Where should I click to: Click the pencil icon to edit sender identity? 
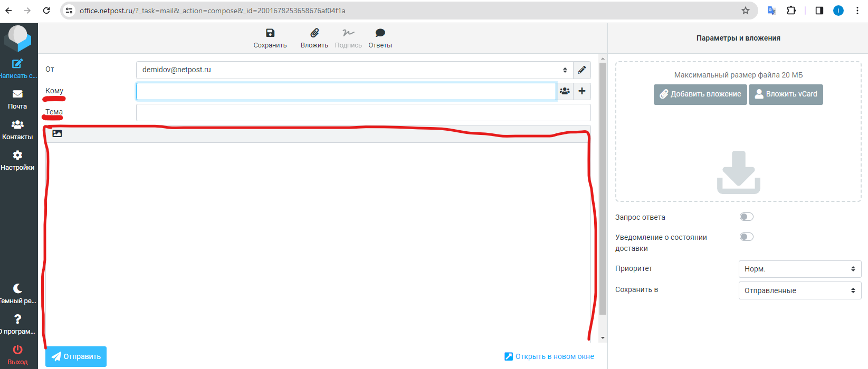pyautogui.click(x=581, y=70)
